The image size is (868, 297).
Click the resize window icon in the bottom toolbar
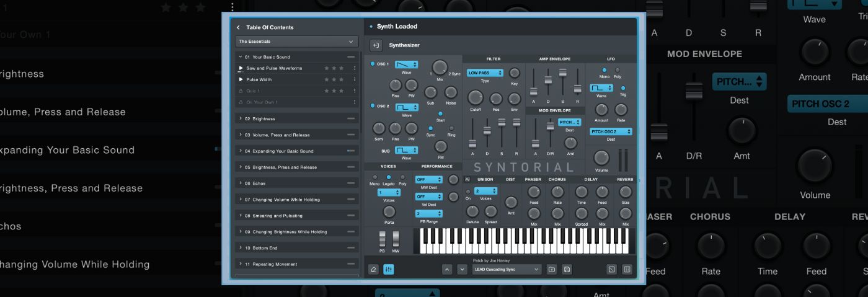(611, 269)
